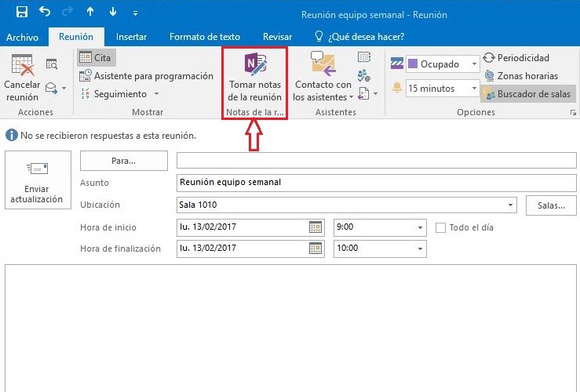
Task: Open the Archivo tab
Action: point(23,37)
